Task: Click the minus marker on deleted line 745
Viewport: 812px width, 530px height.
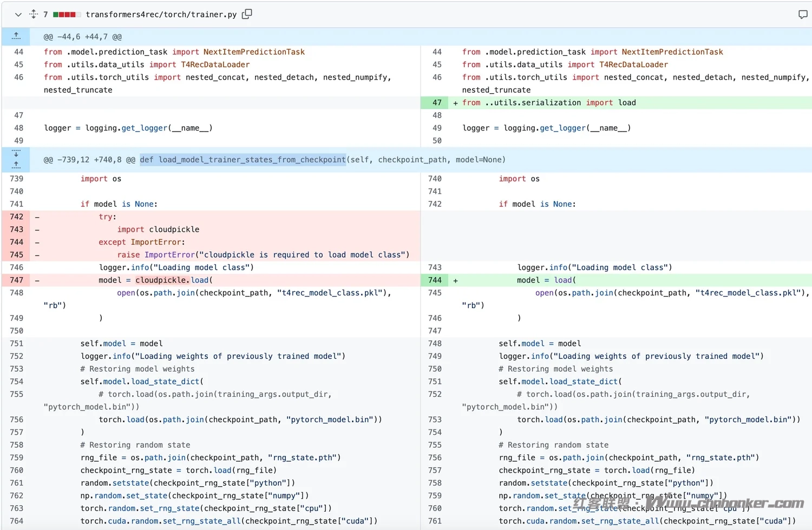Action: (x=37, y=255)
